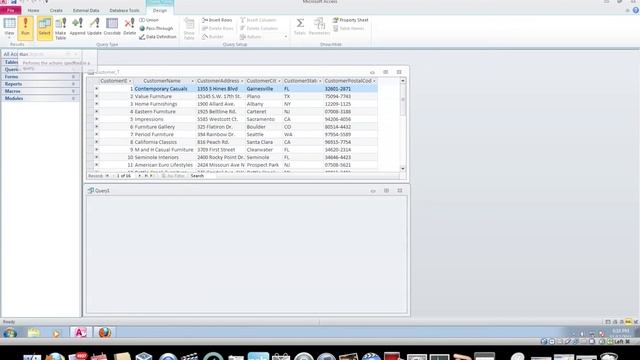Image resolution: width=640 pixels, height=360 pixels.
Task: Click the Union query button
Action: point(149,20)
